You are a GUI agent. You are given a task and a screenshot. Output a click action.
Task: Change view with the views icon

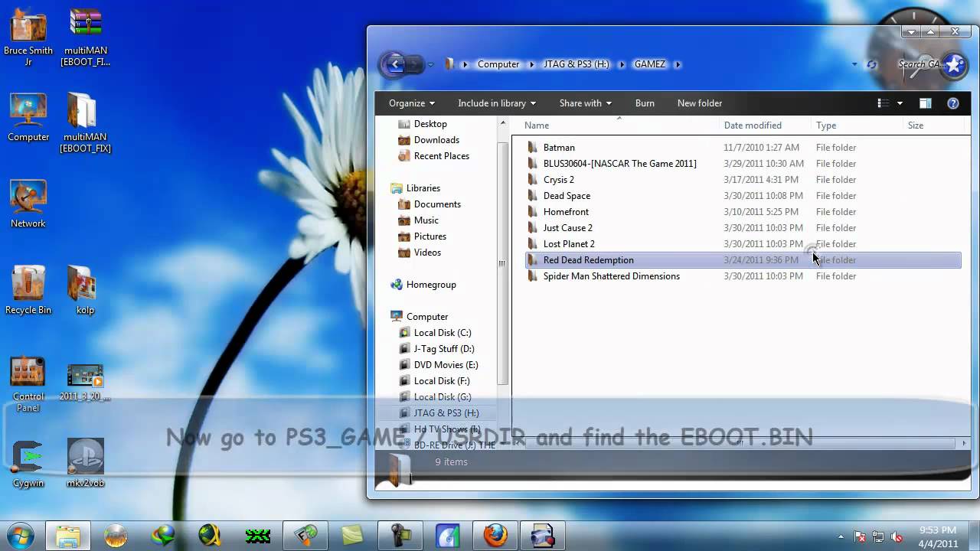click(x=883, y=103)
